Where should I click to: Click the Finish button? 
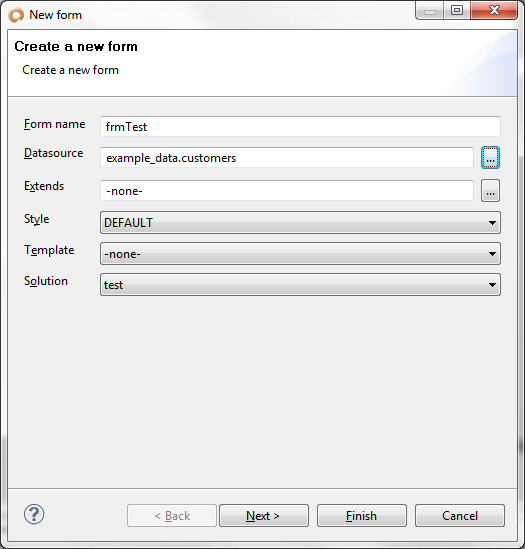click(362, 515)
